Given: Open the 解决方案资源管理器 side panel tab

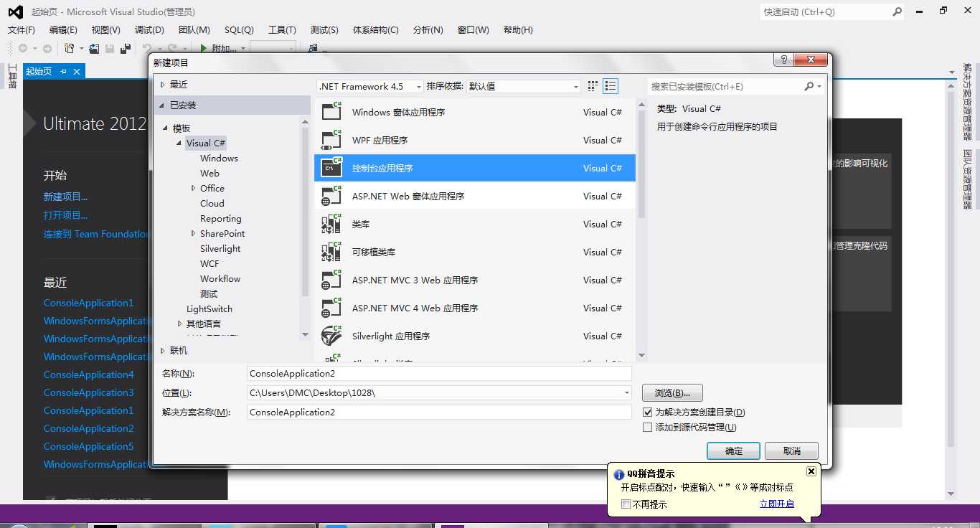Looking at the screenshot, I should tap(967, 102).
